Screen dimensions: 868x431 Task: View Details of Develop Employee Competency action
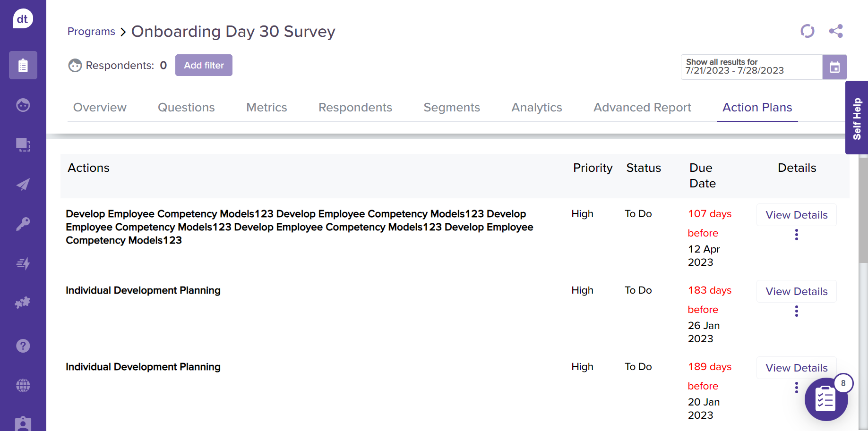pos(796,215)
